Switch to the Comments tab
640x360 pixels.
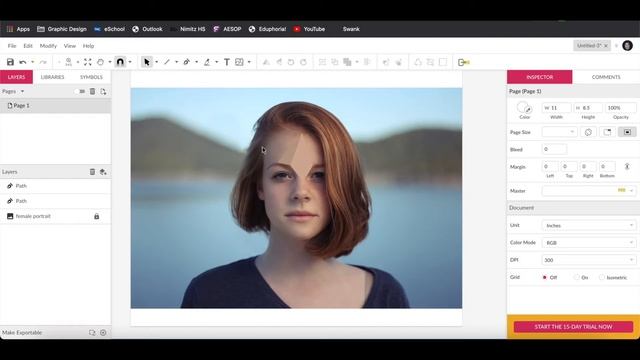point(606,77)
